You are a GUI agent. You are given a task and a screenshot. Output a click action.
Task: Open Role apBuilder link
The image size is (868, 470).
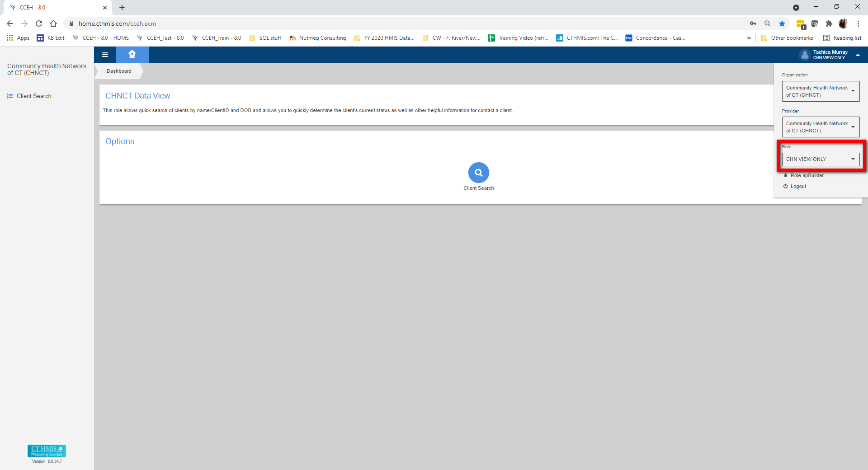[807, 175]
